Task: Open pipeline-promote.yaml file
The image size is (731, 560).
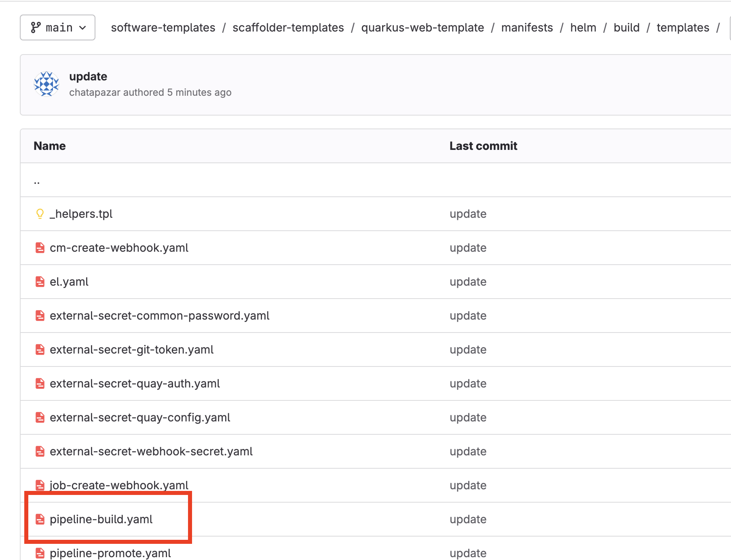Action: coord(110,553)
